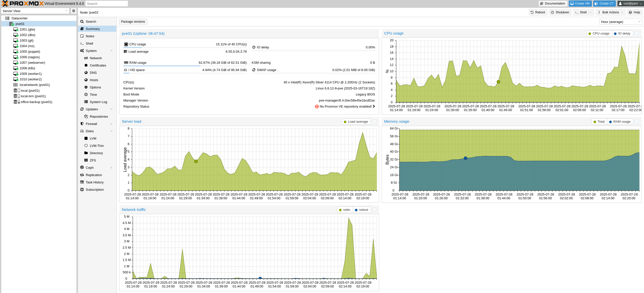Screen dimensions: 644x293
Task: Open Search in the node menu
Action: (97, 22)
